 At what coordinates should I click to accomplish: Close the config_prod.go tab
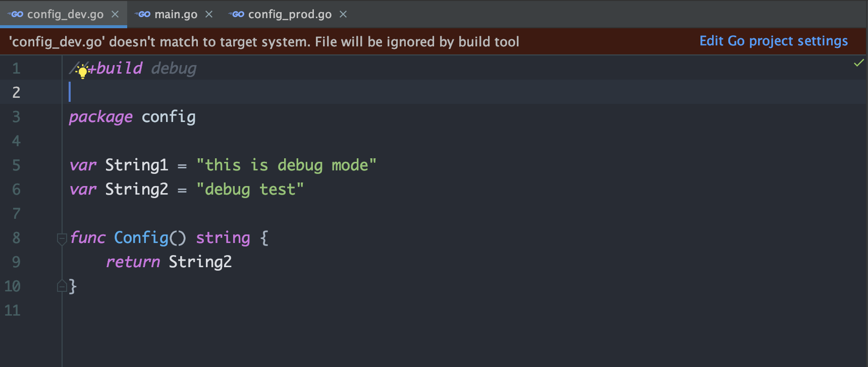pos(343,14)
